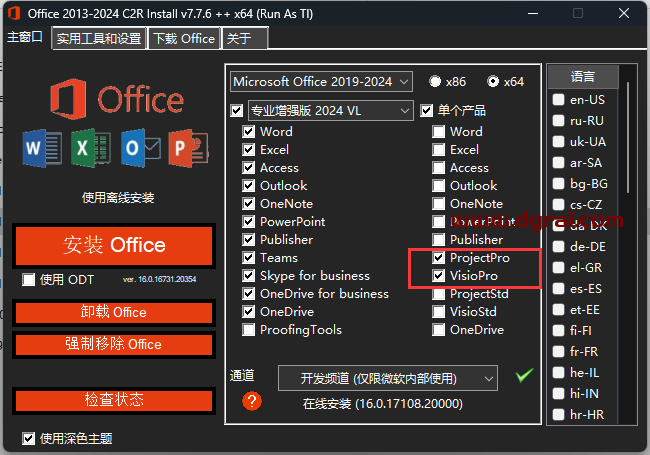Check Publisher under single products
The height and width of the screenshot is (455, 650).
pyautogui.click(x=438, y=240)
